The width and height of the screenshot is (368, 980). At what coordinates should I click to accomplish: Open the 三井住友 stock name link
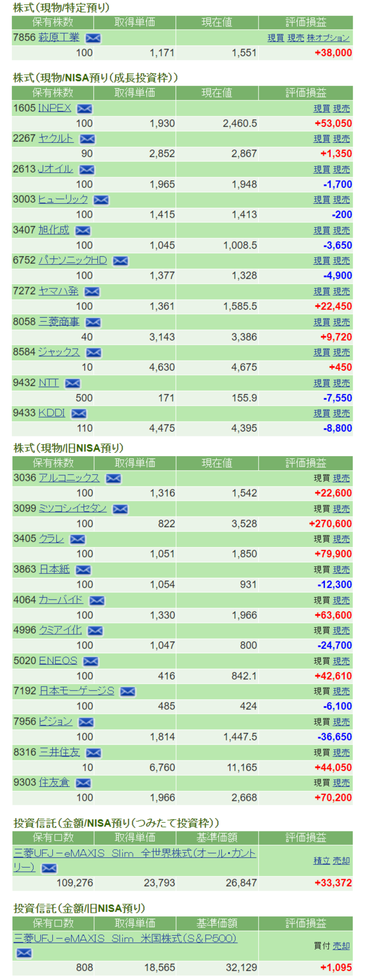point(59,752)
